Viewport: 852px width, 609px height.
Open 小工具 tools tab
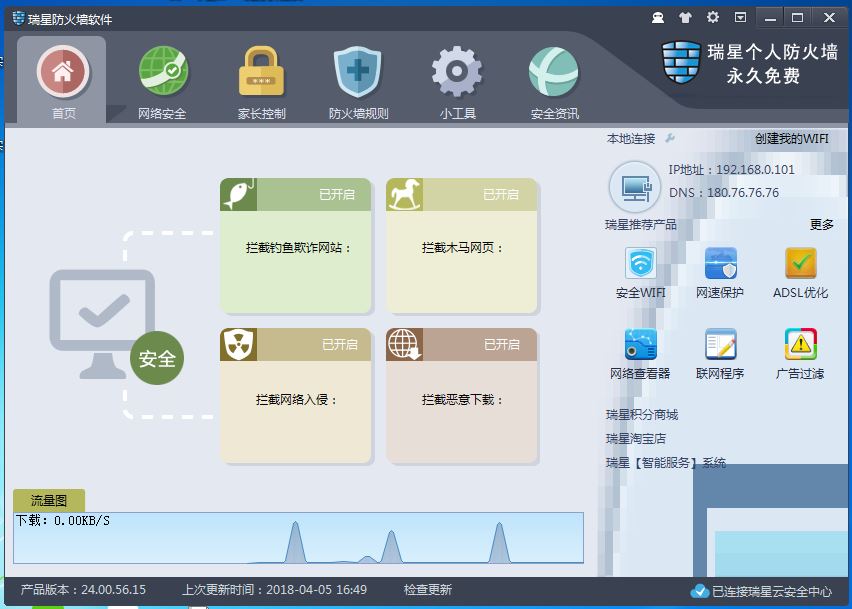[457, 81]
